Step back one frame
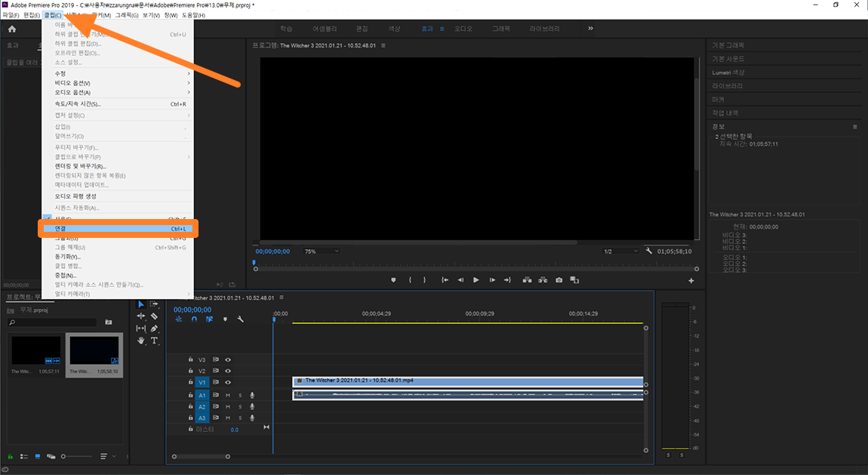This screenshot has width=868, height=475. [x=460, y=280]
